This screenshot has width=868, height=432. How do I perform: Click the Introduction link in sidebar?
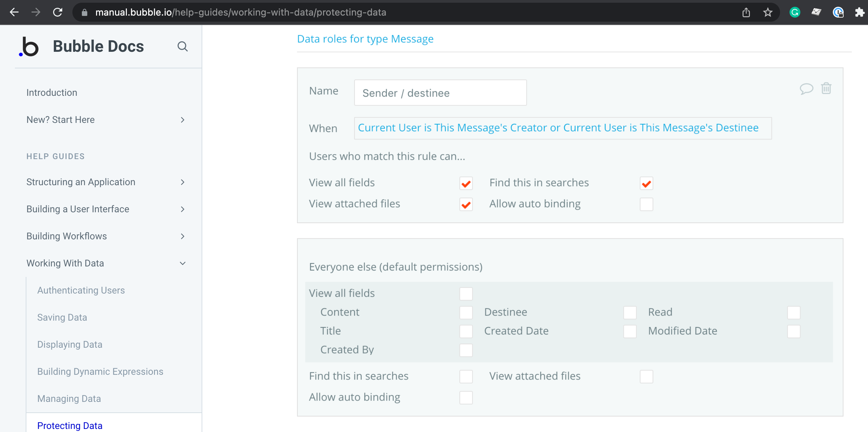tap(52, 93)
